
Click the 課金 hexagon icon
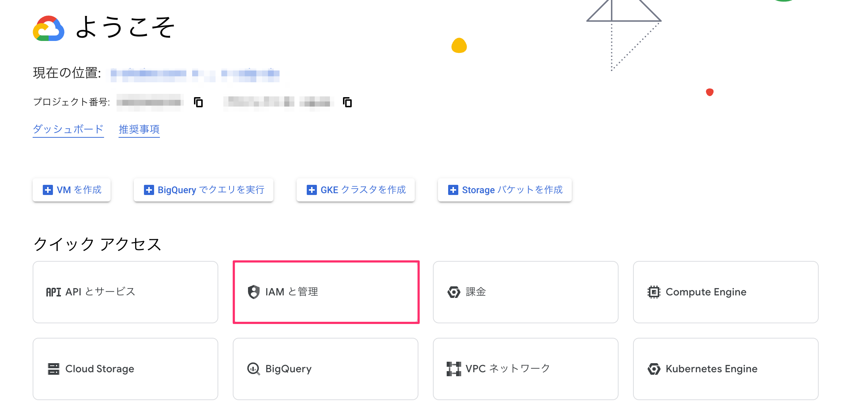454,292
